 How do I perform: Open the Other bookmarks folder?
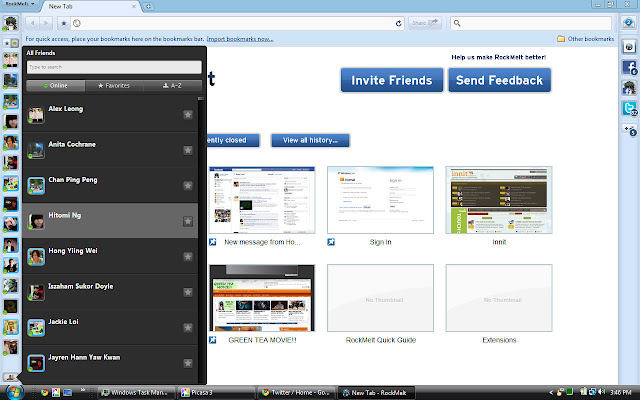tap(585, 39)
